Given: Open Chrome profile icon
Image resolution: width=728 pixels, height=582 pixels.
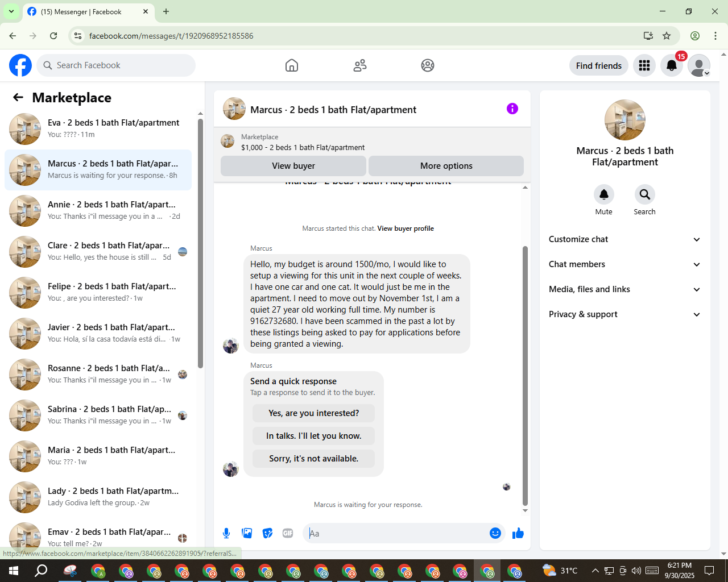Looking at the screenshot, I should tap(695, 36).
